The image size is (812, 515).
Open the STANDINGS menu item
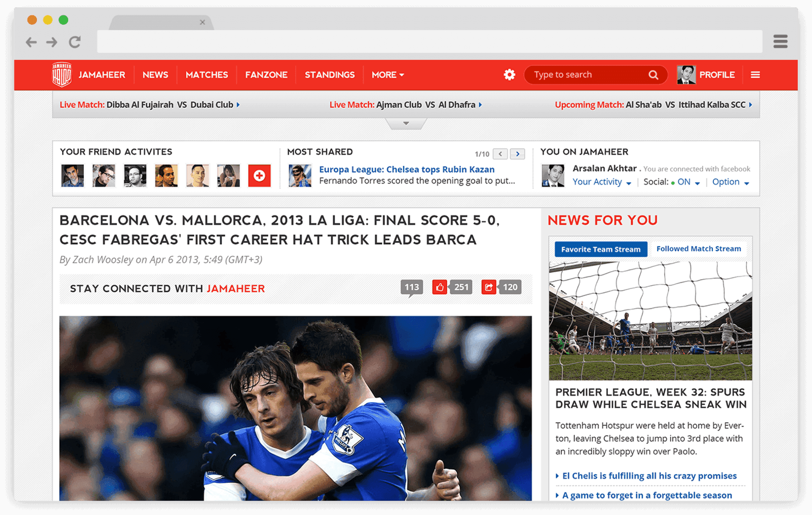pos(329,75)
